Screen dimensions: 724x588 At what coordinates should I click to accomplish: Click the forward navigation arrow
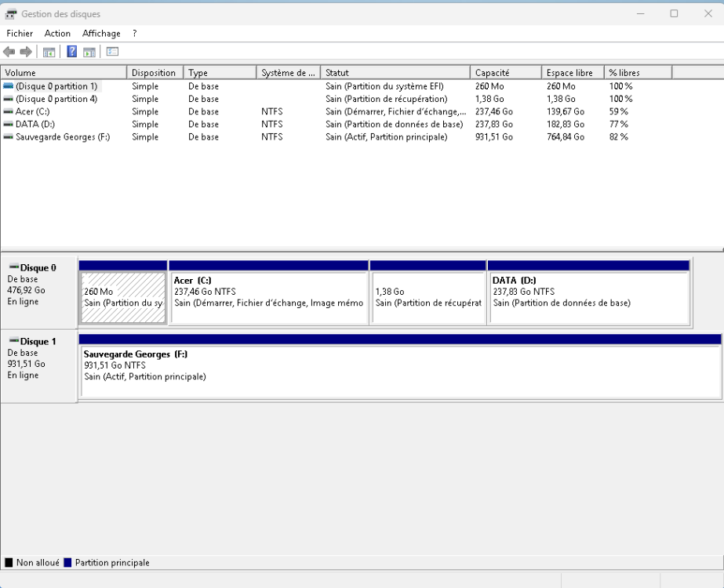(25, 52)
